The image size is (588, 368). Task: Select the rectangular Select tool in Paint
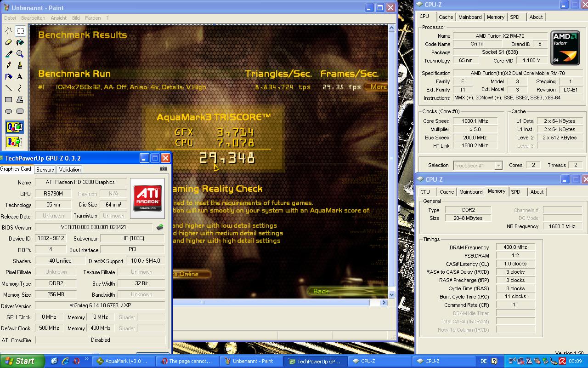pyautogui.click(x=20, y=31)
